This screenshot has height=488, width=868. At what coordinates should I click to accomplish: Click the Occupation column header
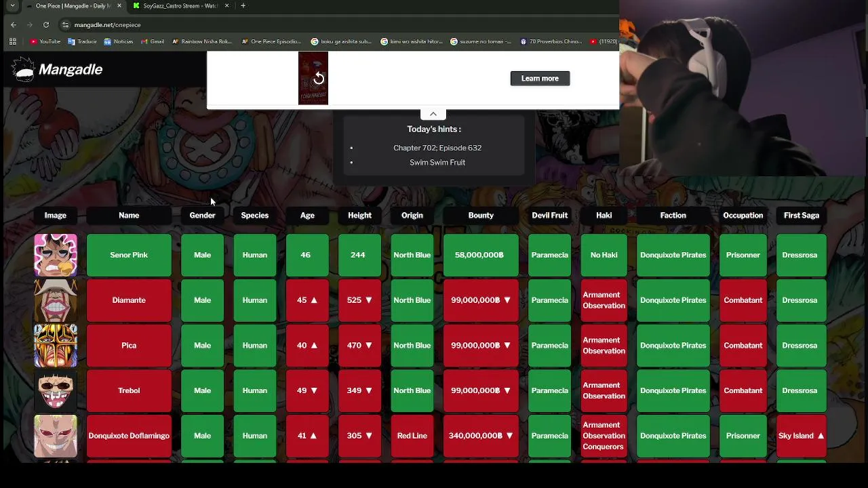(743, 215)
